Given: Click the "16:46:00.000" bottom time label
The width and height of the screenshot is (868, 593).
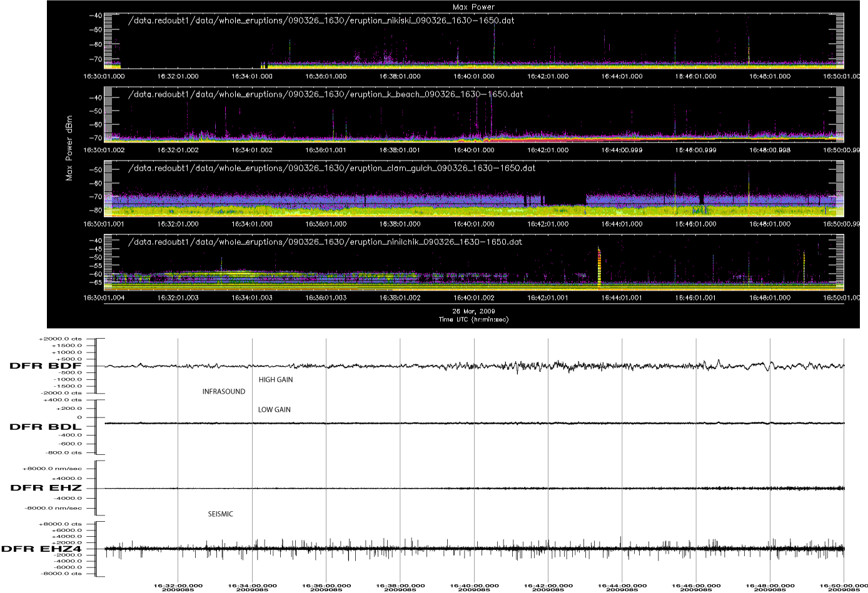Looking at the screenshot, I should (x=695, y=585).
